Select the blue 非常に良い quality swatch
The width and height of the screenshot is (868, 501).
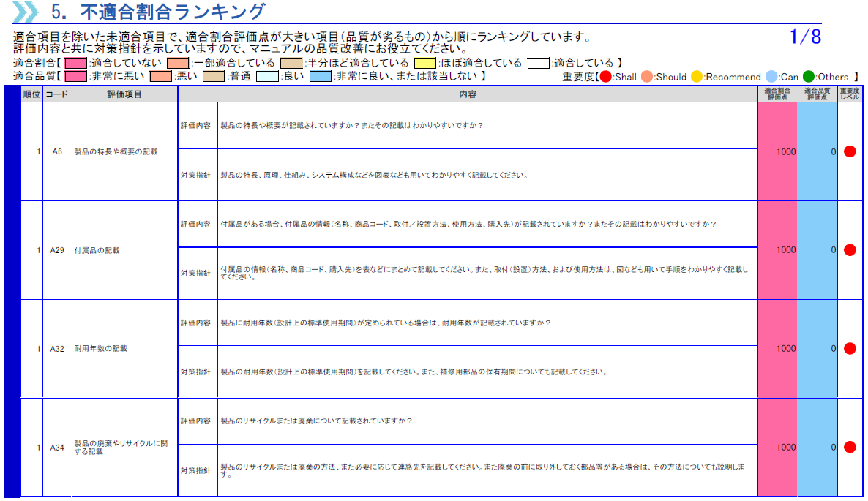321,76
